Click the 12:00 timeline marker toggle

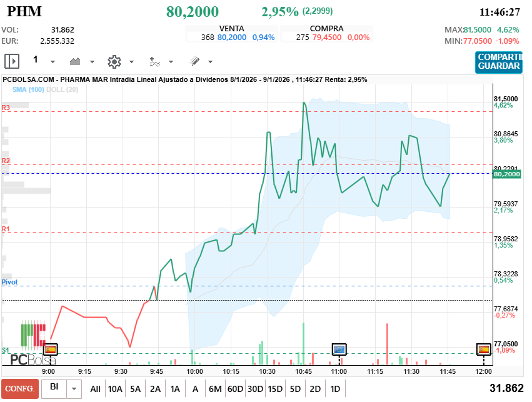pos(483,349)
